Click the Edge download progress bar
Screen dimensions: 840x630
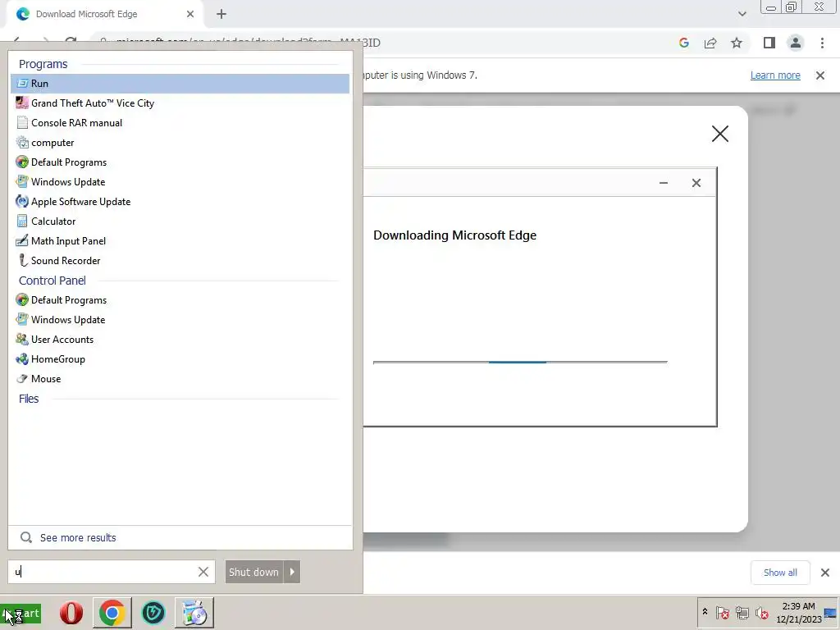pos(520,362)
